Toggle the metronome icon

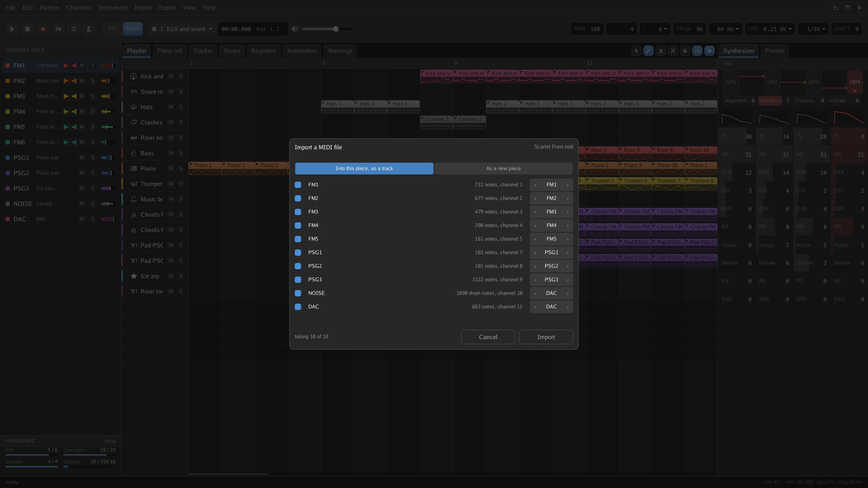tap(89, 29)
